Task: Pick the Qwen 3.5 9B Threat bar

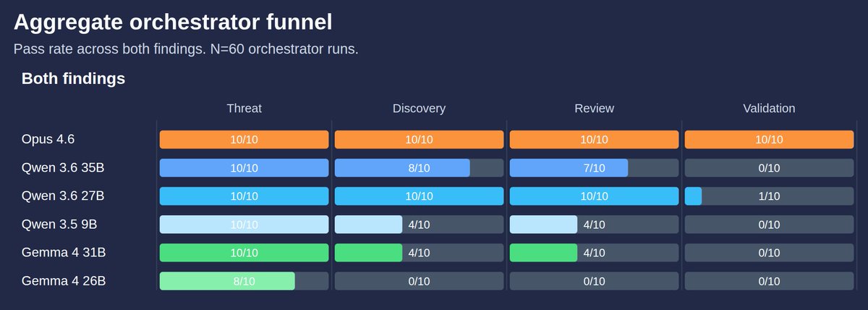Action: 244,225
